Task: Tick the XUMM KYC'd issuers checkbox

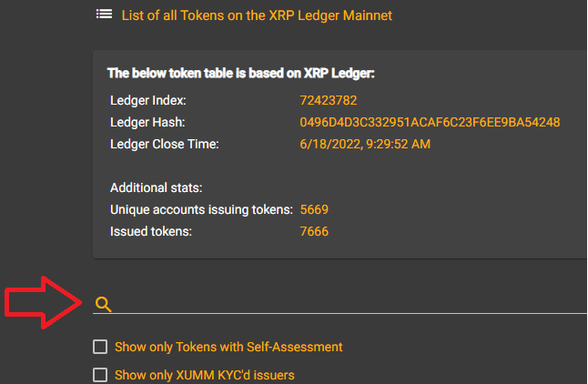Action: point(100,375)
